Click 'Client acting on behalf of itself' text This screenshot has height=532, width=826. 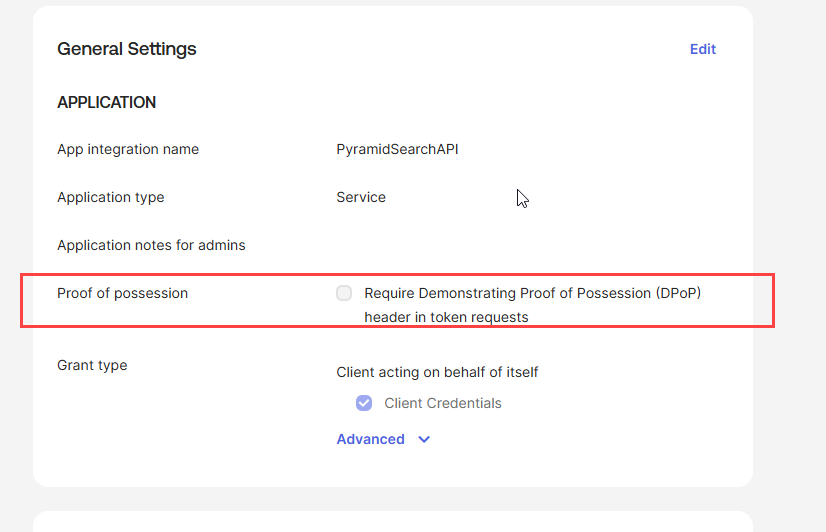[437, 372]
